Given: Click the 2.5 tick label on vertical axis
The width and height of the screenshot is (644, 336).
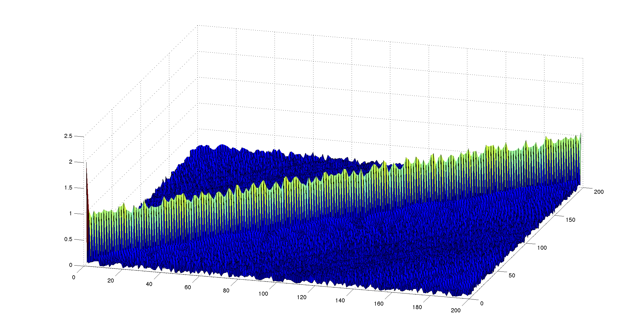Looking at the screenshot, I should tap(68, 136).
